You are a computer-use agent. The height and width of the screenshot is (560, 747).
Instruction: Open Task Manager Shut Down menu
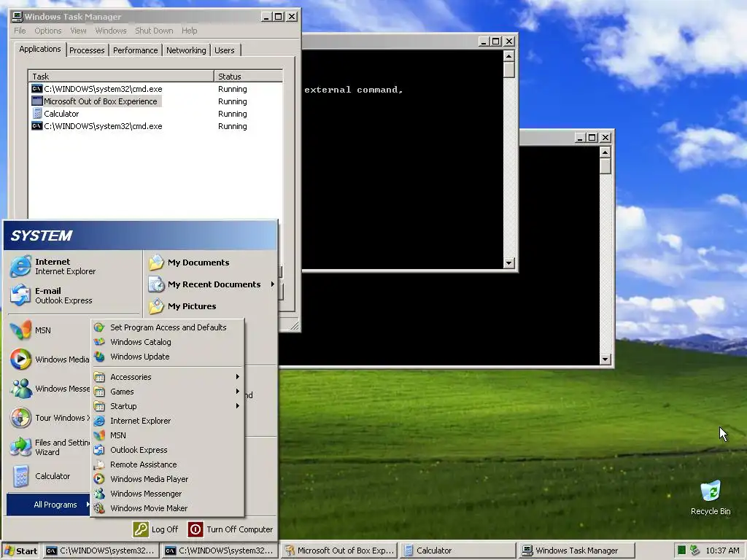click(154, 31)
